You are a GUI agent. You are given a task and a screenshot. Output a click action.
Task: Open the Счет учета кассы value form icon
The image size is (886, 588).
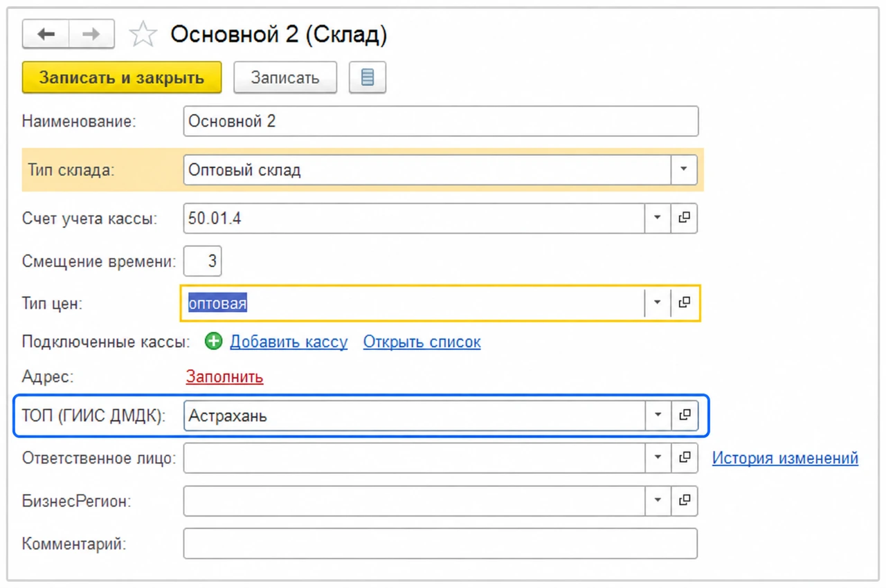click(x=684, y=218)
